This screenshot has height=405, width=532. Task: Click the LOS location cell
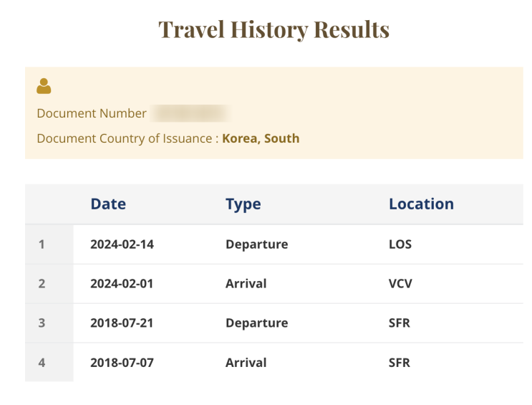(x=400, y=244)
